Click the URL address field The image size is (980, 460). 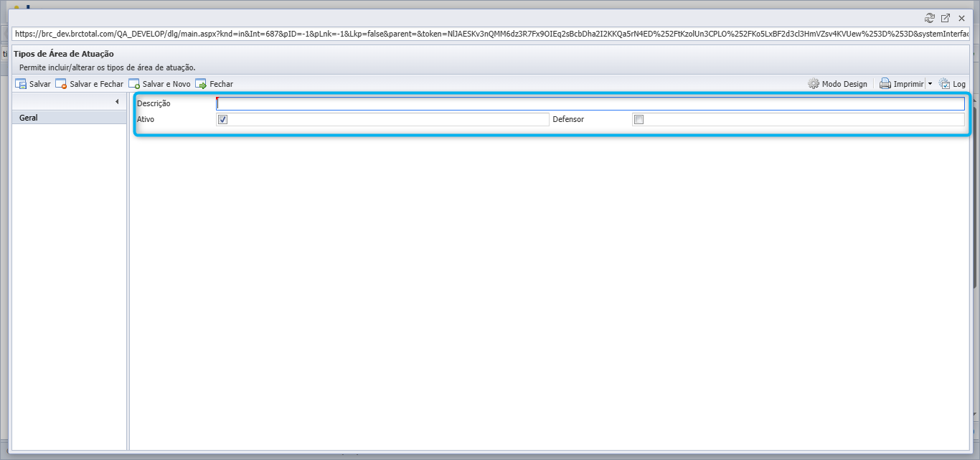tap(491, 33)
